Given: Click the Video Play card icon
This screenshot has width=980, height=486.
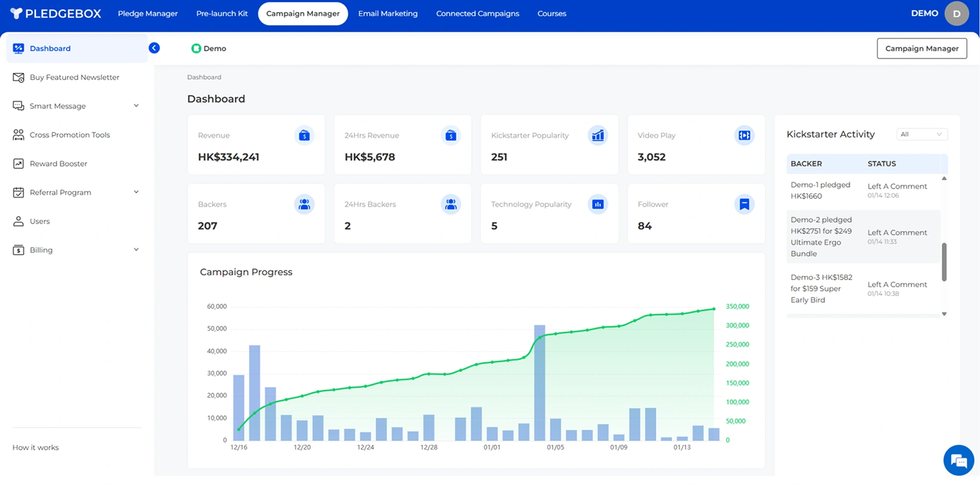Looking at the screenshot, I should 744,136.
